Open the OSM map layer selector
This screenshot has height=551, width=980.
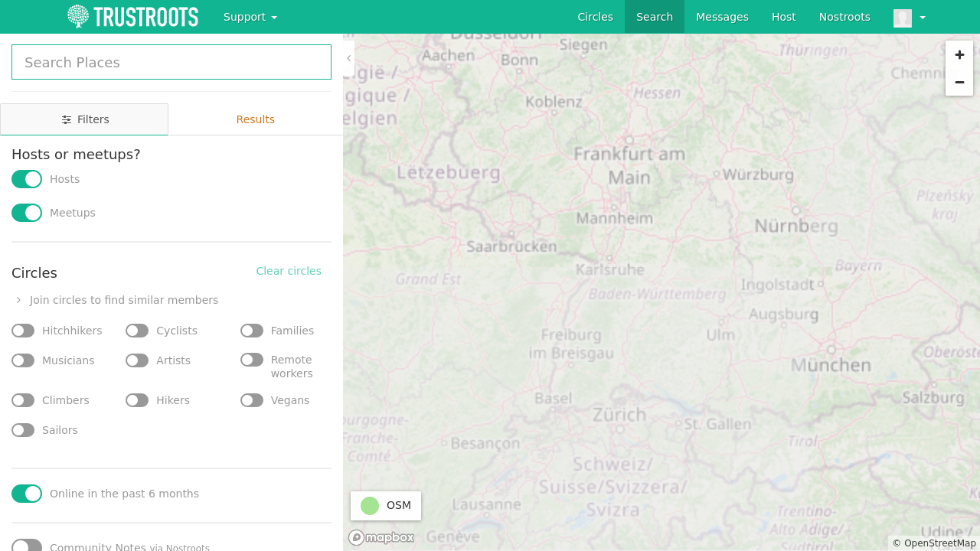pyautogui.click(x=386, y=506)
